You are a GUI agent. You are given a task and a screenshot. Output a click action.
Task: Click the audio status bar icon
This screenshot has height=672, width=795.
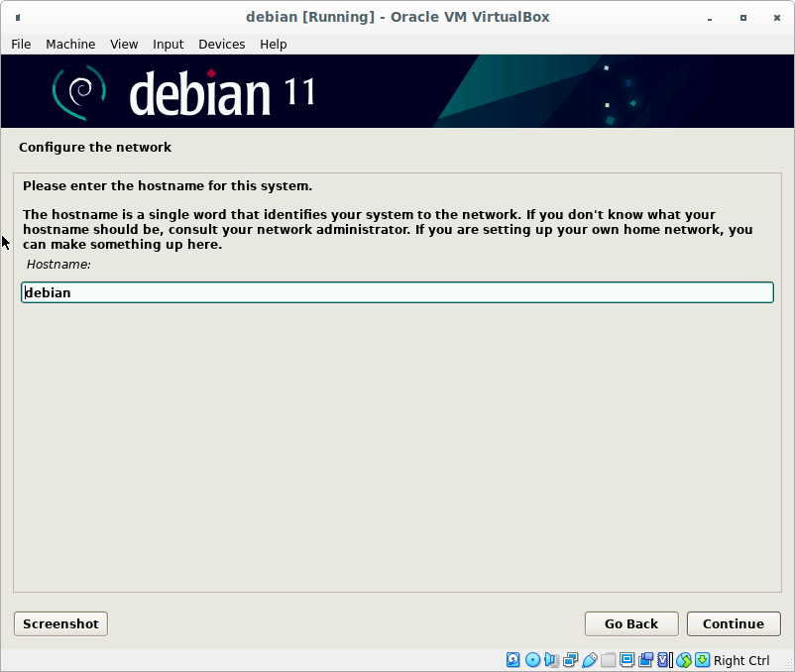point(551,660)
